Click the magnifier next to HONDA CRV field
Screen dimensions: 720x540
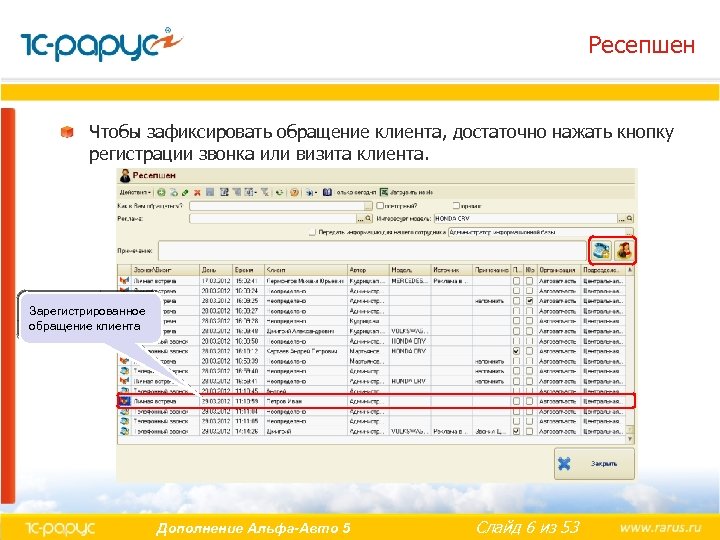(x=630, y=219)
